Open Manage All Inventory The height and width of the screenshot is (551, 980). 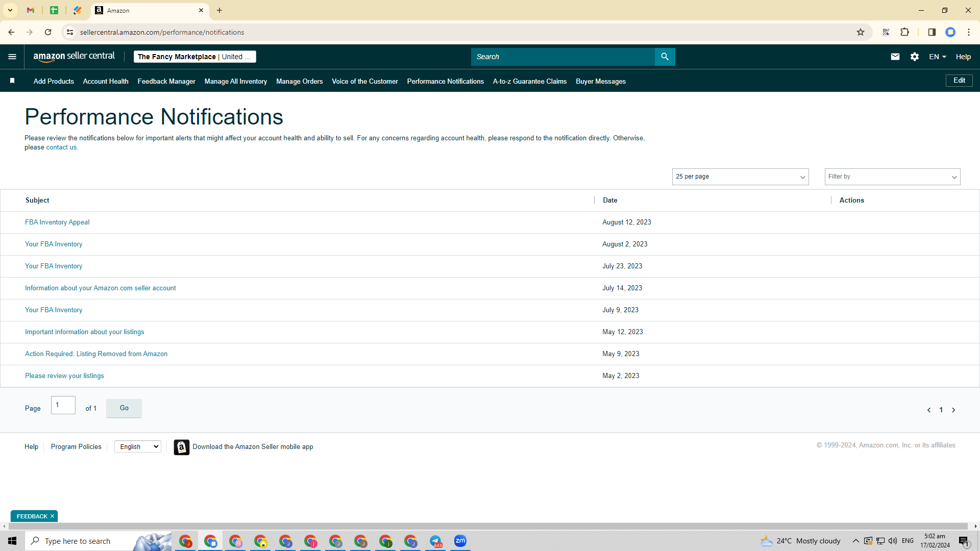[x=236, y=81]
